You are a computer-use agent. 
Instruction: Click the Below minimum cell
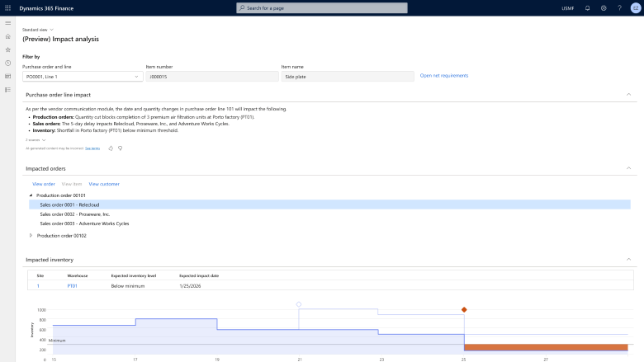[x=128, y=286]
